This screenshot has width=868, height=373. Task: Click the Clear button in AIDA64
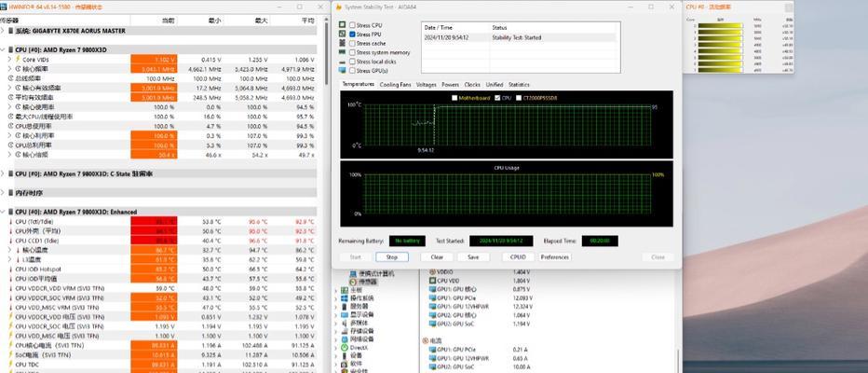coord(437,257)
